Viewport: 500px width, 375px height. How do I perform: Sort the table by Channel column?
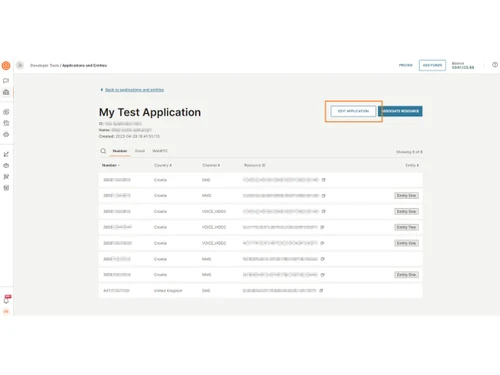(x=211, y=165)
